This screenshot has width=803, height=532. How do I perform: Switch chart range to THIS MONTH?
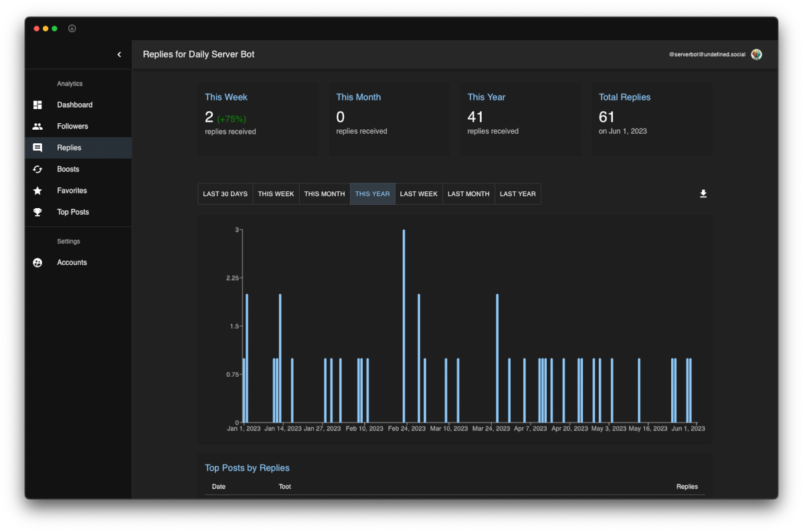325,194
